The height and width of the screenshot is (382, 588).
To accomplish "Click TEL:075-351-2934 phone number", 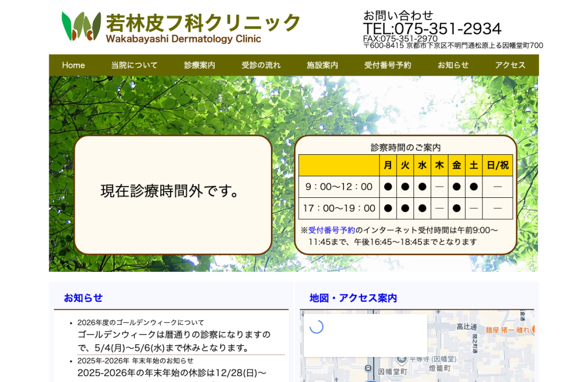I will 432,29.
